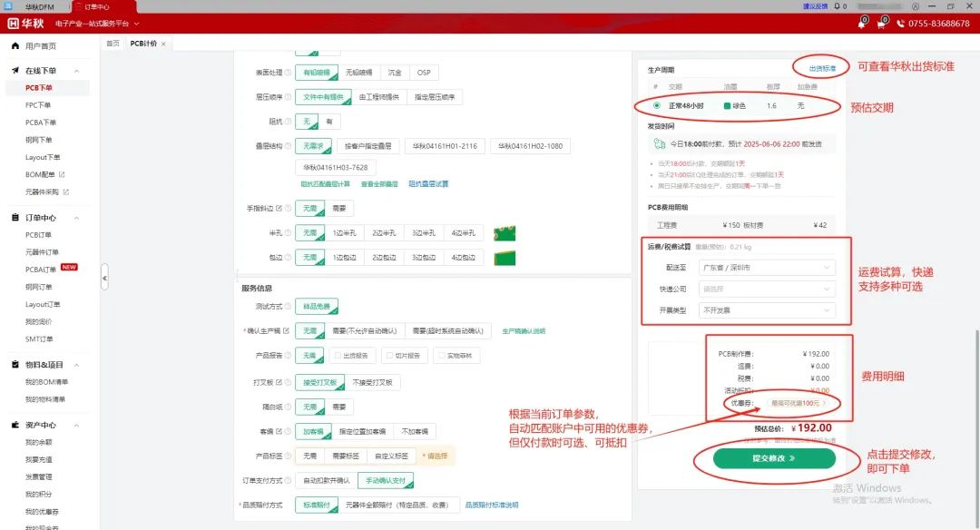
Task: Open PCBA下单 in the sidebar
Action: [41, 123]
